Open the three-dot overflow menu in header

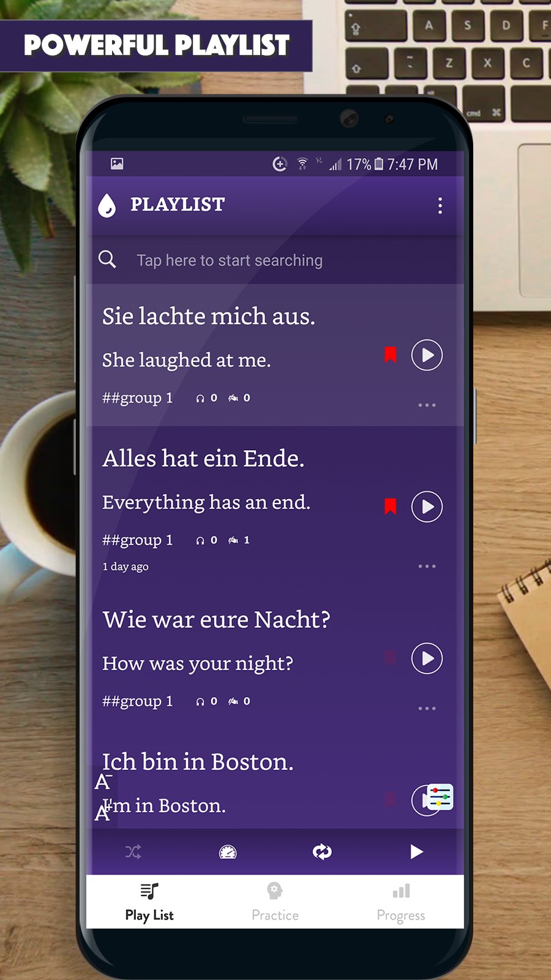(x=440, y=206)
